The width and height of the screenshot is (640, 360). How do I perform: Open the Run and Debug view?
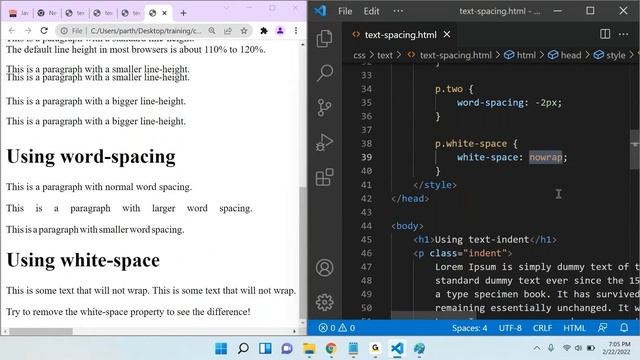pos(324,142)
